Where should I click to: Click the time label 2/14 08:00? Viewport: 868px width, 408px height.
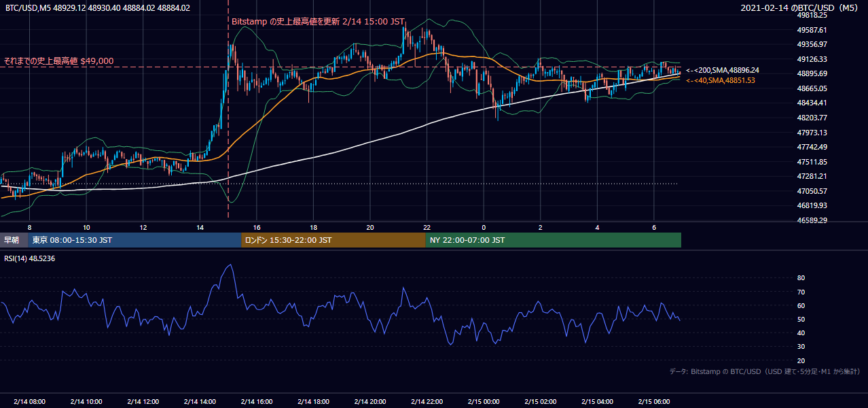(29, 401)
